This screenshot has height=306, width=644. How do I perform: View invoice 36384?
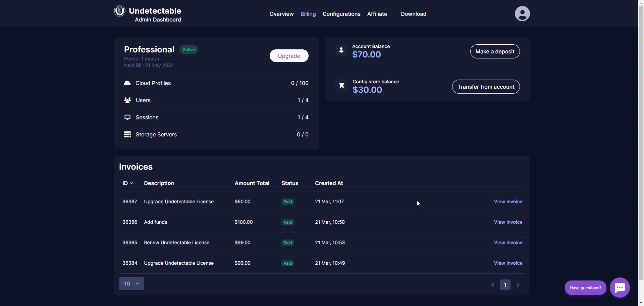pos(508,263)
